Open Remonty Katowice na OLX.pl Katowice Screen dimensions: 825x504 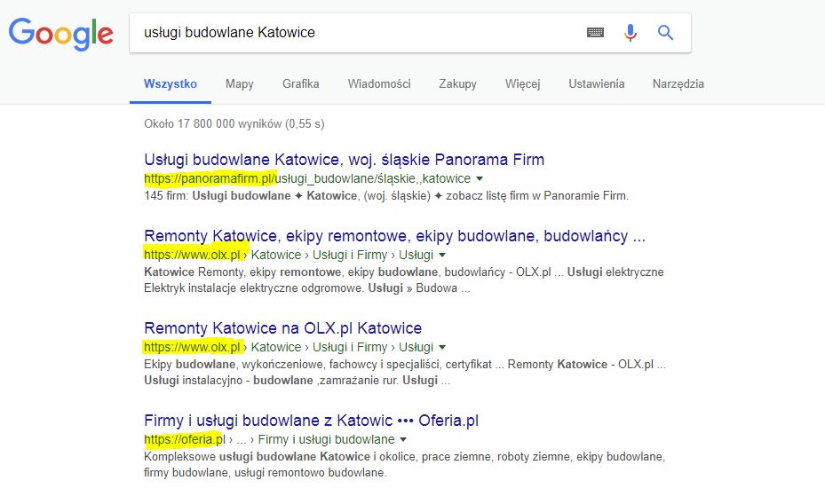pos(283,328)
